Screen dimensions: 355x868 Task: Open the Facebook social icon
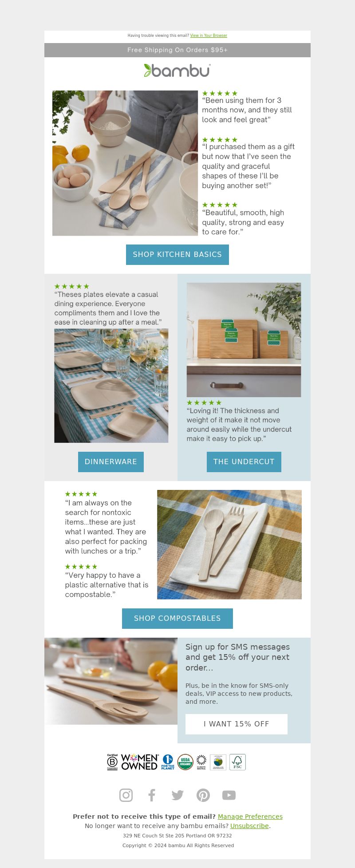[152, 795]
